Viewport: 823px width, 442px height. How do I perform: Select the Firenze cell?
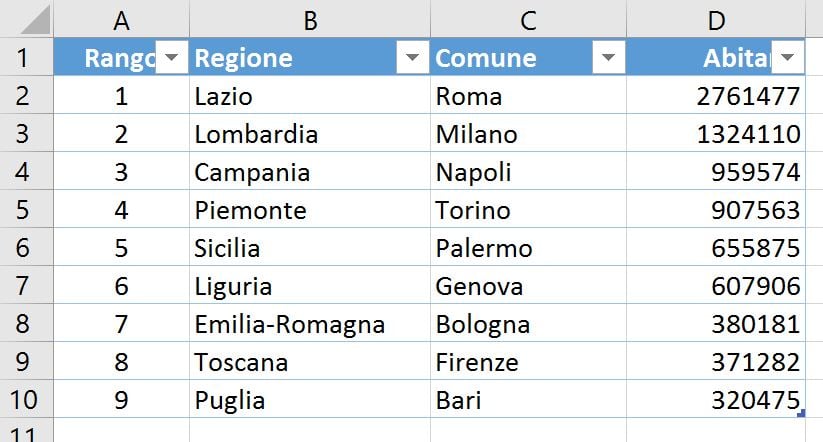(528, 361)
